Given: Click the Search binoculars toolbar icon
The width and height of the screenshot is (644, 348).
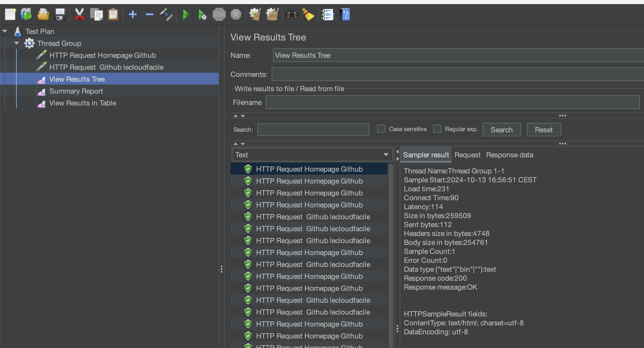Looking at the screenshot, I should coord(292,14).
